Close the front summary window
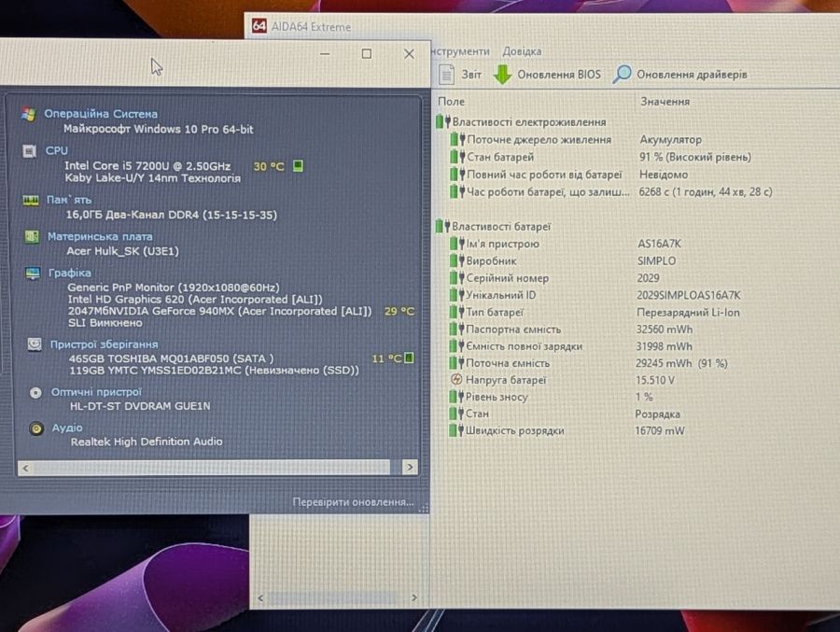840x632 pixels. 410,53
